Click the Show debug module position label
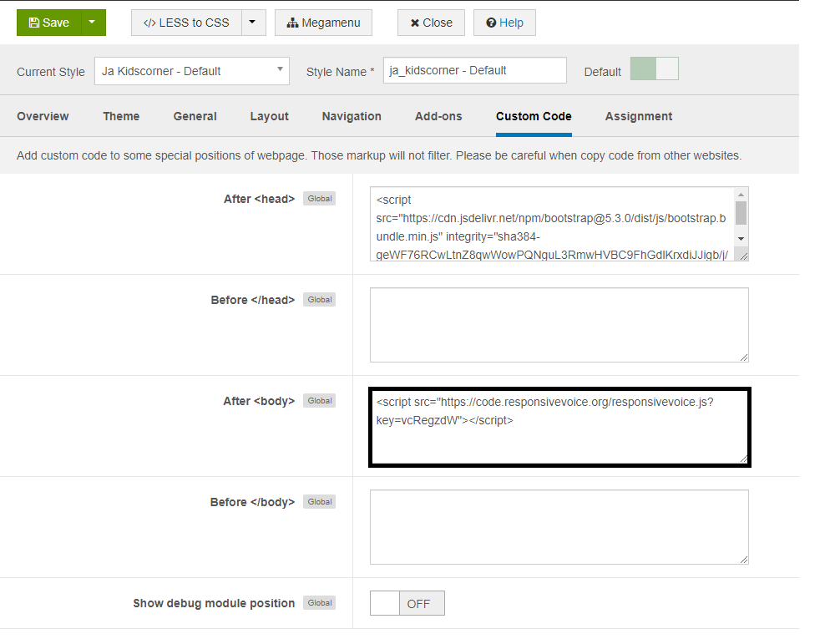The image size is (835, 644). (x=214, y=603)
